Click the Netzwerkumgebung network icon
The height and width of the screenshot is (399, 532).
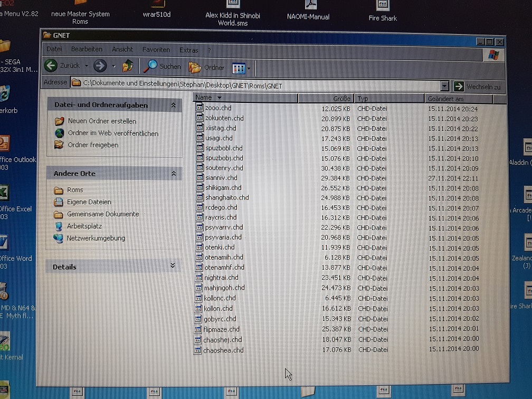coord(59,238)
